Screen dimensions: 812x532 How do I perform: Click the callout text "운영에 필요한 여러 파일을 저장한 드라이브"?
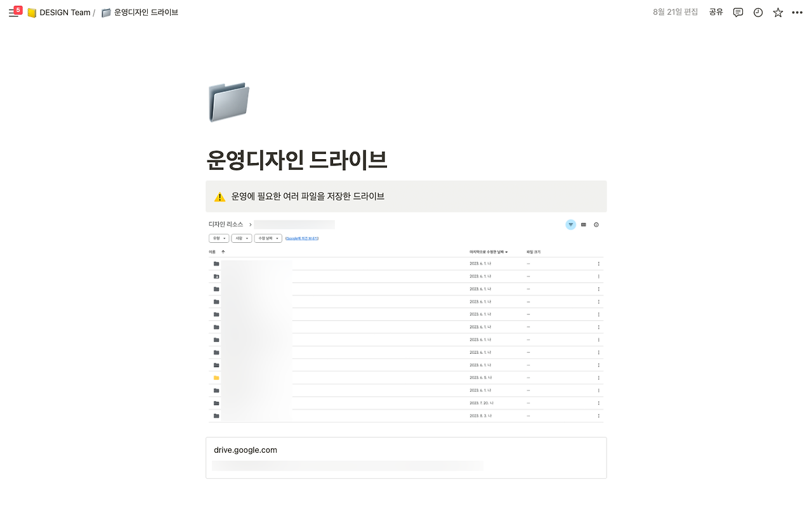tap(308, 197)
